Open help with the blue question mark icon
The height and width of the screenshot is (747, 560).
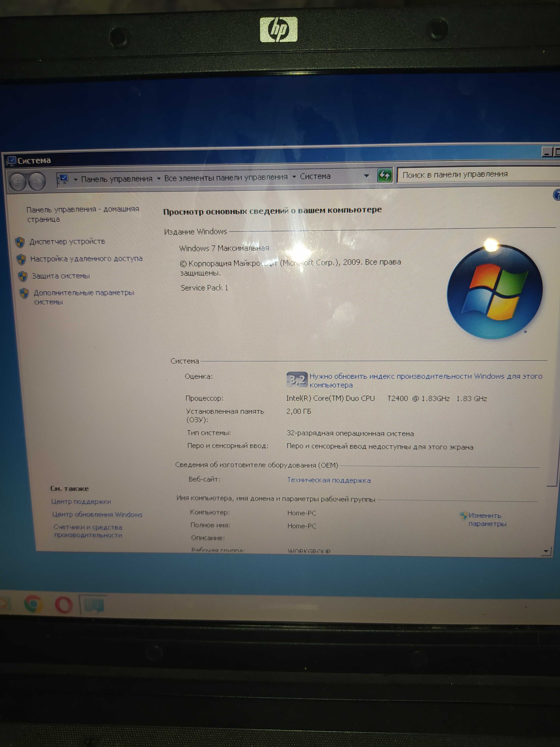point(557,195)
